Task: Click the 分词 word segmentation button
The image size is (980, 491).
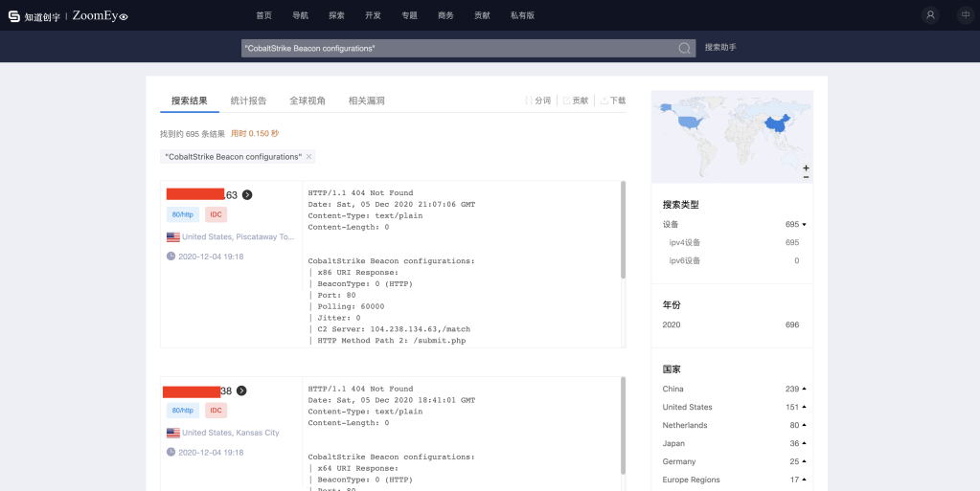Action: click(x=537, y=100)
